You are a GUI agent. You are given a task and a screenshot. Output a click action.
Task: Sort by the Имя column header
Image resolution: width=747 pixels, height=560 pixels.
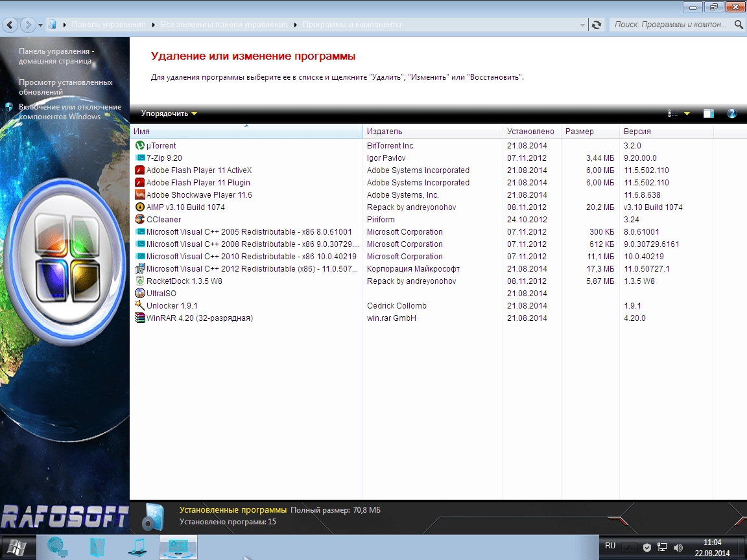(x=246, y=132)
